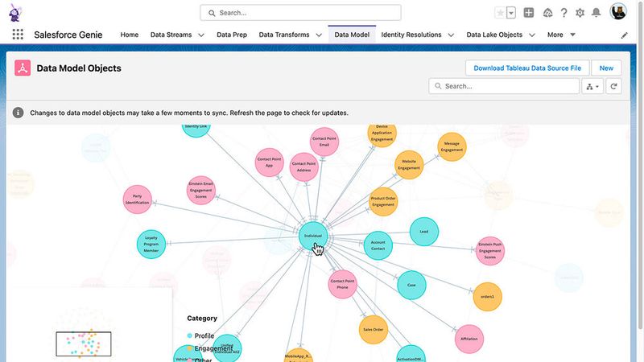Screen dimensions: 644x362
Task: Select the Affiliation node
Action: [469, 339]
